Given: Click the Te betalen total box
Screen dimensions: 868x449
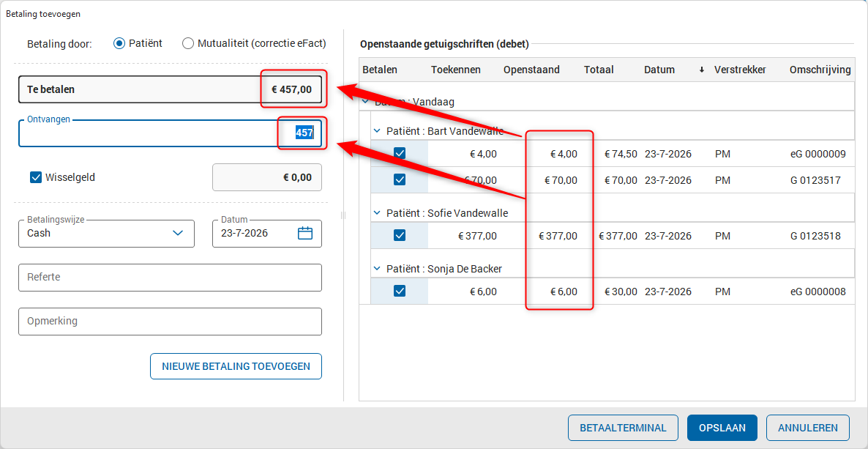Looking at the screenshot, I should (x=170, y=89).
